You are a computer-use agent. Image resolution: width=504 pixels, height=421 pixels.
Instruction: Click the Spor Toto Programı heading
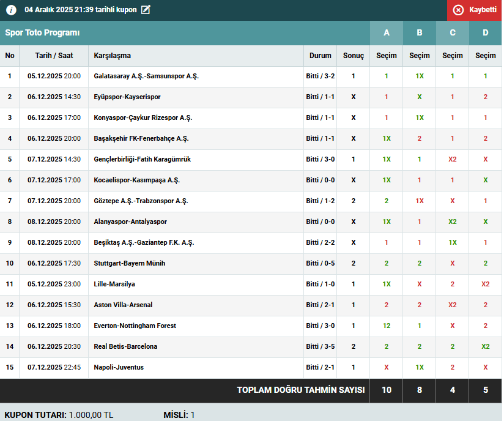pyautogui.click(x=43, y=33)
